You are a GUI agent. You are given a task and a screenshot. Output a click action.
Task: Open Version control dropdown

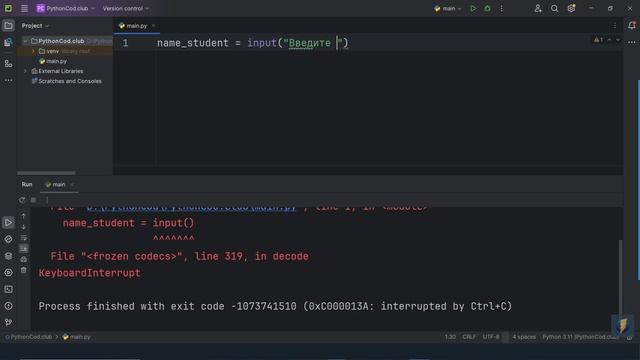(126, 8)
